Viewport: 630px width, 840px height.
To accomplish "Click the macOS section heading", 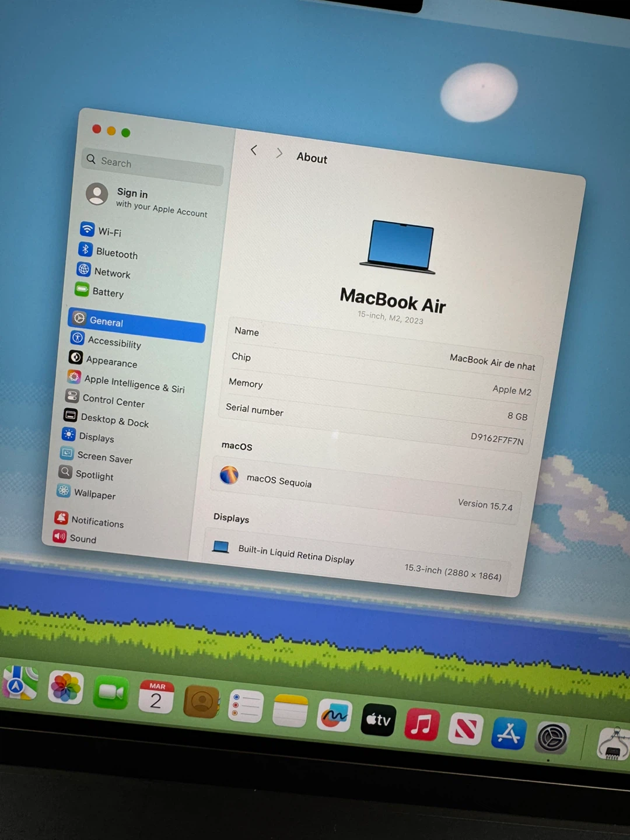I will point(237,446).
